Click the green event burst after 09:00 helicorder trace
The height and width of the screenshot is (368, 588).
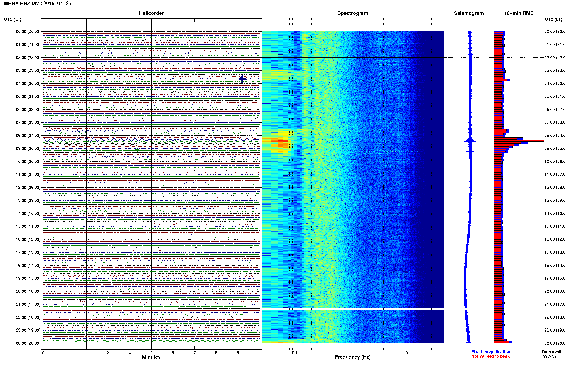click(137, 150)
